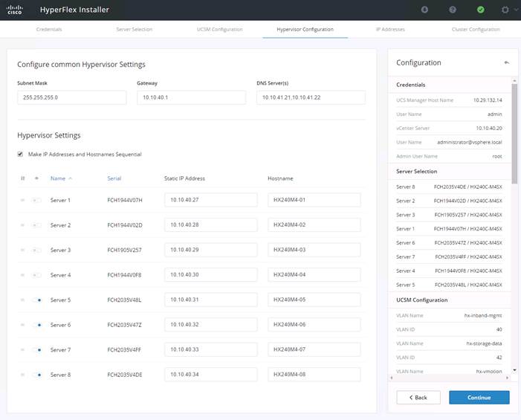521x420 pixels.
Task: Click the Continue button
Action: [x=479, y=398]
